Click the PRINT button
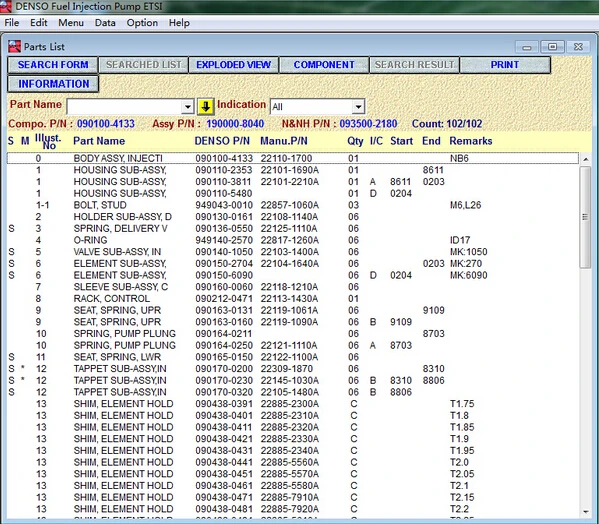Viewport: 599px width, 524px height. [505, 65]
